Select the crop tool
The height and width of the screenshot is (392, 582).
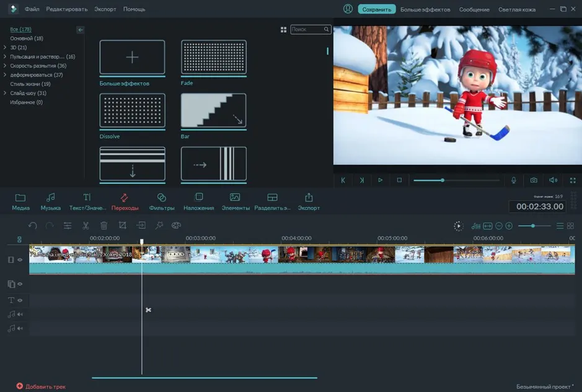(123, 225)
